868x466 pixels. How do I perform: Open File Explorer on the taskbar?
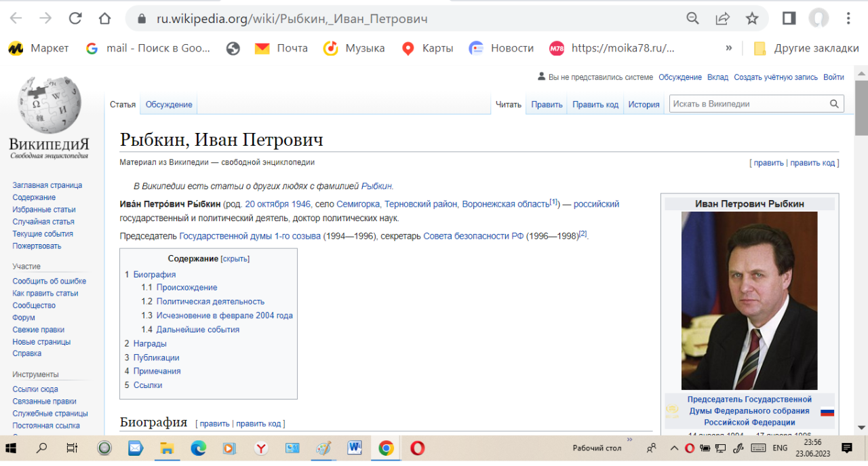(x=166, y=448)
